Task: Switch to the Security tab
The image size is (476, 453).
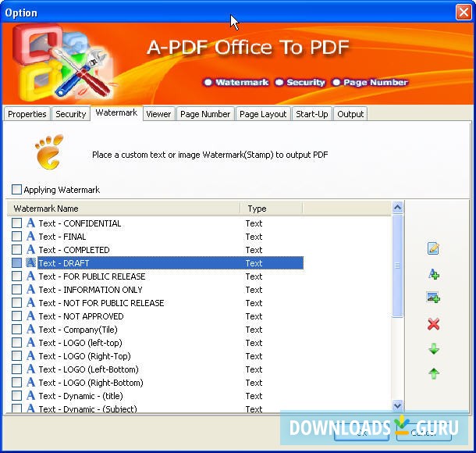Action: pyautogui.click(x=71, y=114)
